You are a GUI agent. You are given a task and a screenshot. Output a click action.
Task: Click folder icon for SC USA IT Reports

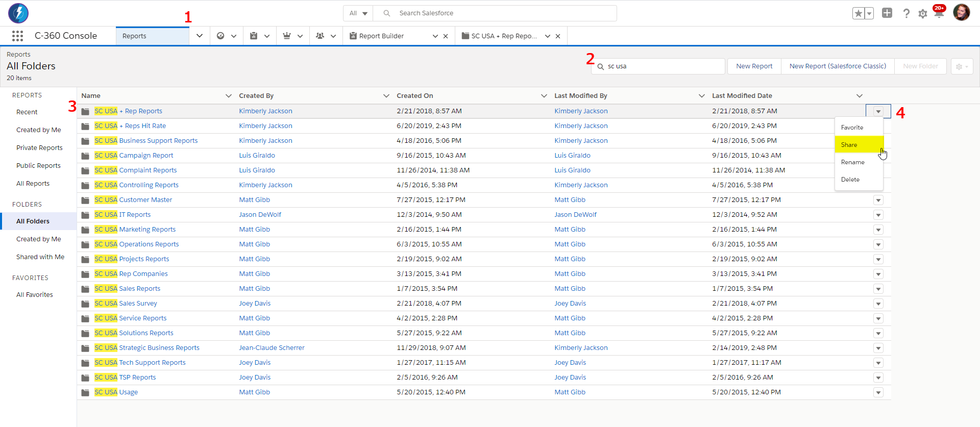[85, 215]
